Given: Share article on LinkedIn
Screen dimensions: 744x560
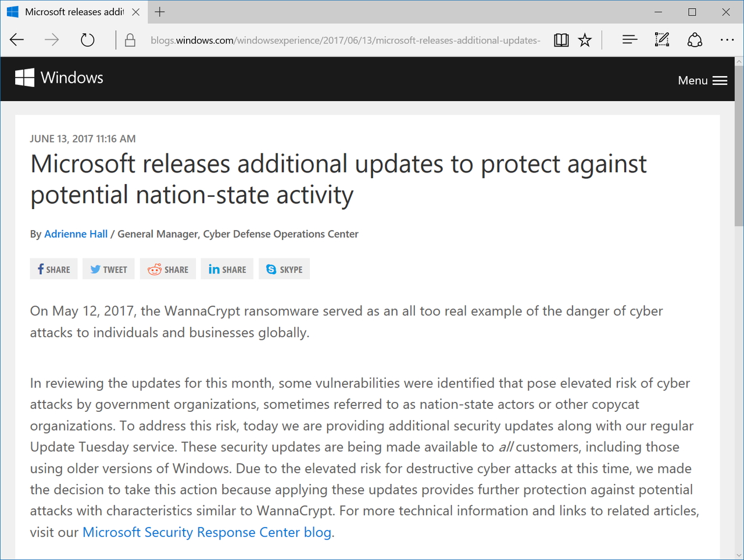Looking at the screenshot, I should coord(227,269).
